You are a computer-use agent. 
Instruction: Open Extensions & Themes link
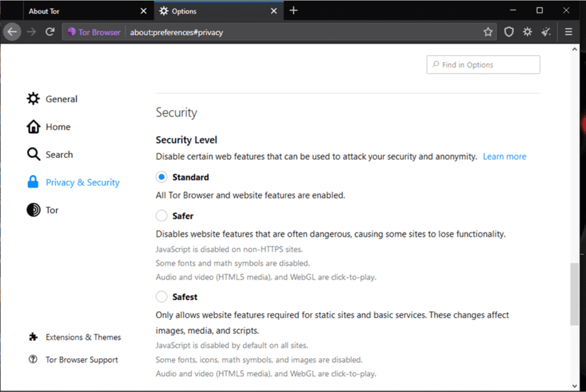(75, 337)
